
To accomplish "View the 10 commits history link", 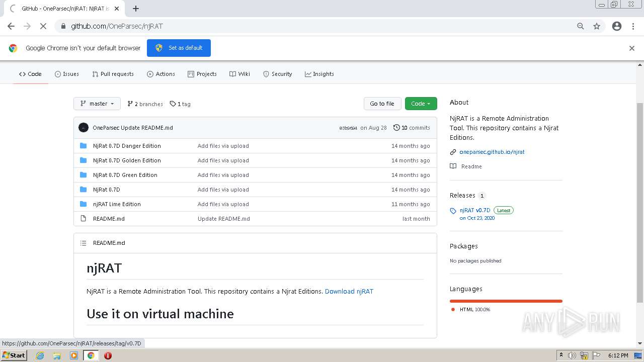I will [412, 128].
